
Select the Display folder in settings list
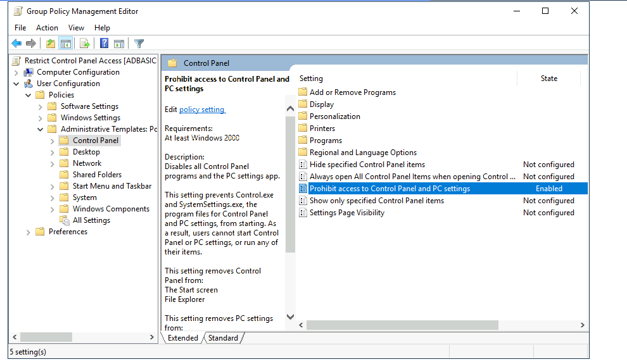pos(322,104)
